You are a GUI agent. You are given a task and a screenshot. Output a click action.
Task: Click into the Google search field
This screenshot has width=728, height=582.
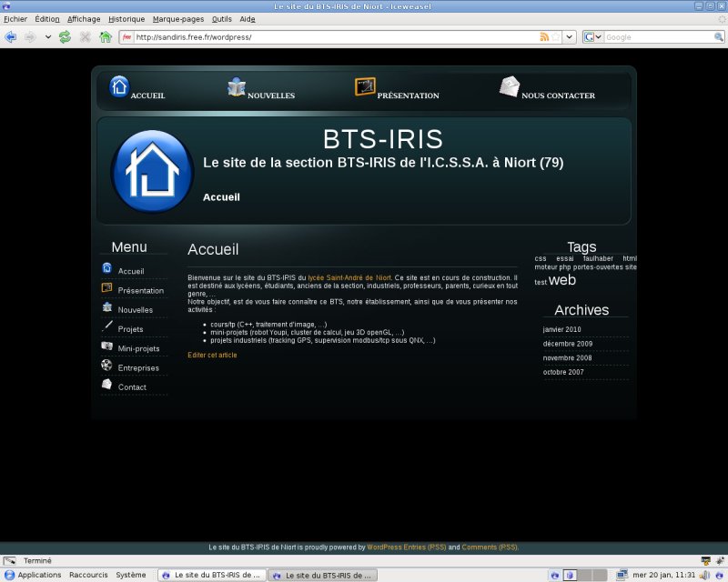(659, 37)
